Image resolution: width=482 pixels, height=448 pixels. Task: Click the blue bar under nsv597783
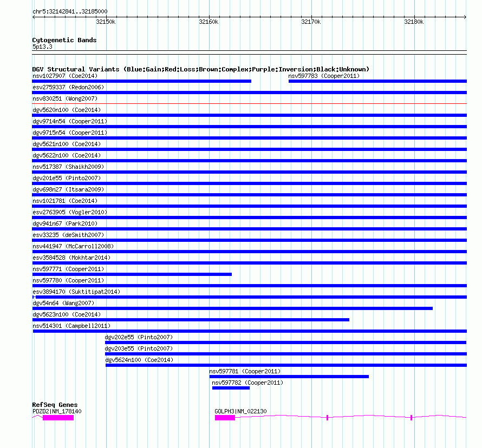(x=377, y=81)
